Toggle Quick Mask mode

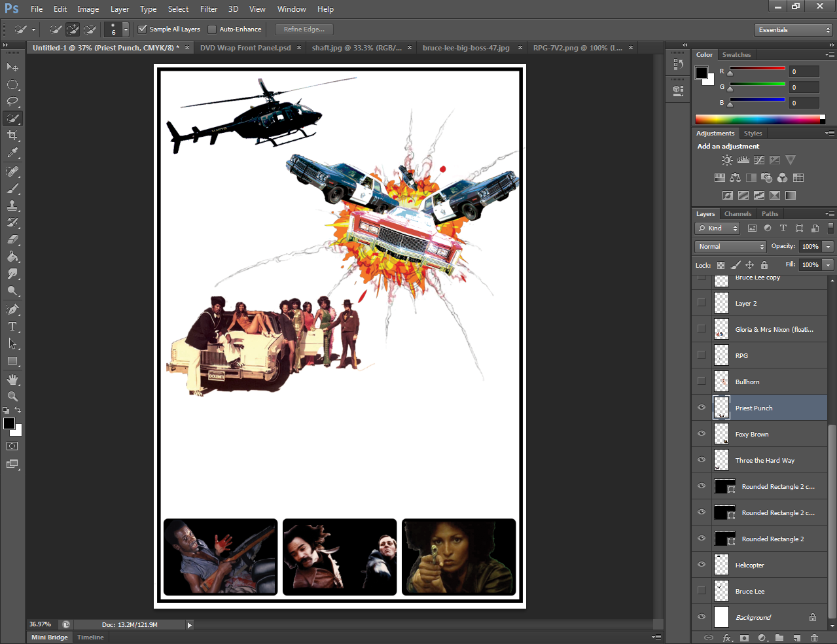click(12, 446)
